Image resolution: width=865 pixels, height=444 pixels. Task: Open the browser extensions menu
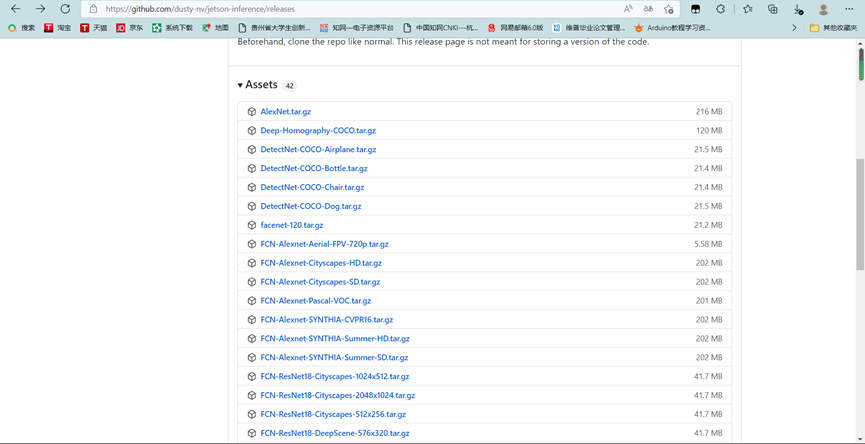pos(720,9)
